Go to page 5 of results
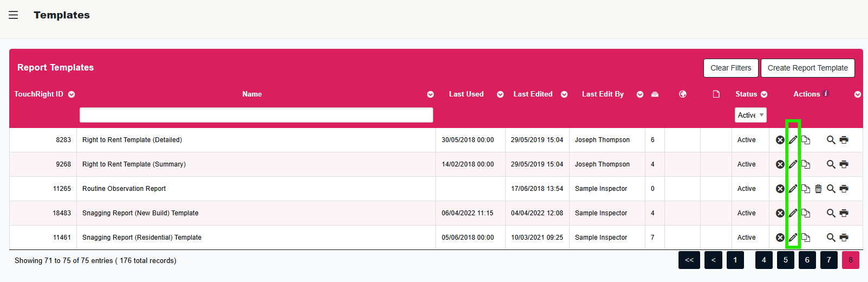The width and height of the screenshot is (868, 282). (x=785, y=260)
